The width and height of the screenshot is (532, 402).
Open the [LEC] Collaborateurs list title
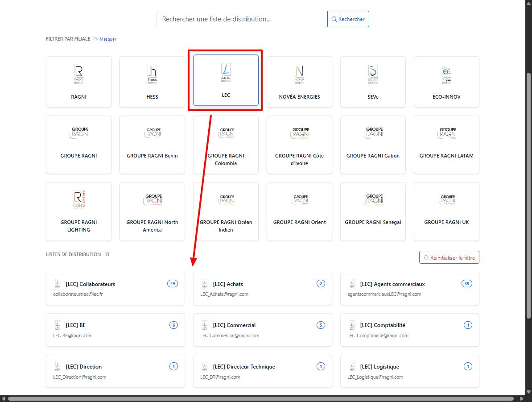pos(91,284)
